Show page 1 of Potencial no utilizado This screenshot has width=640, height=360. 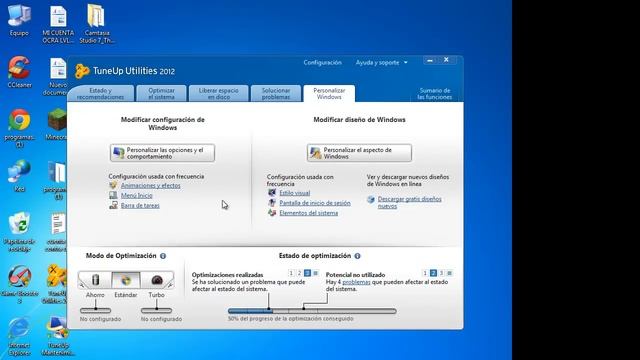pos(425,273)
